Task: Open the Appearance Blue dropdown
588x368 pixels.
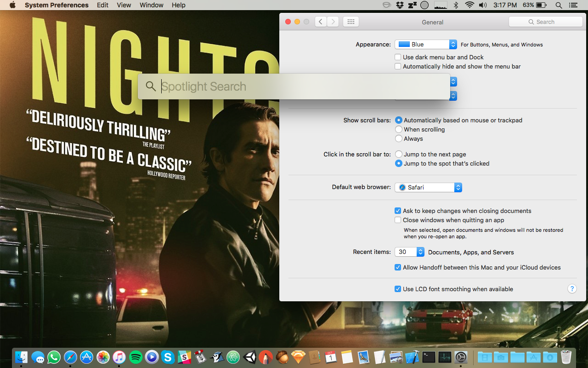Action: (x=426, y=44)
